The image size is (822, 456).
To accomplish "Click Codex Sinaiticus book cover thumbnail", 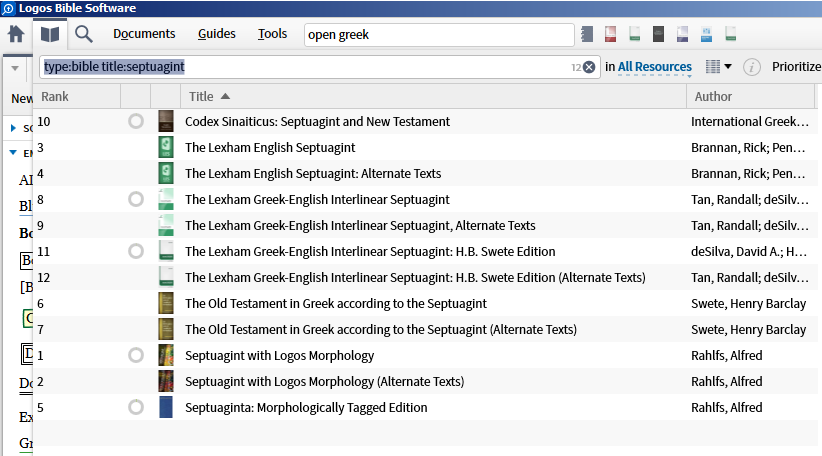I will pyautogui.click(x=166, y=122).
